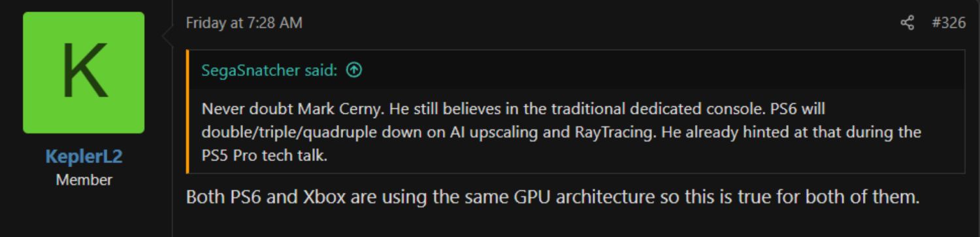Click the reply text about GPU architecture
Screen dimensions: 980x237
(553, 197)
